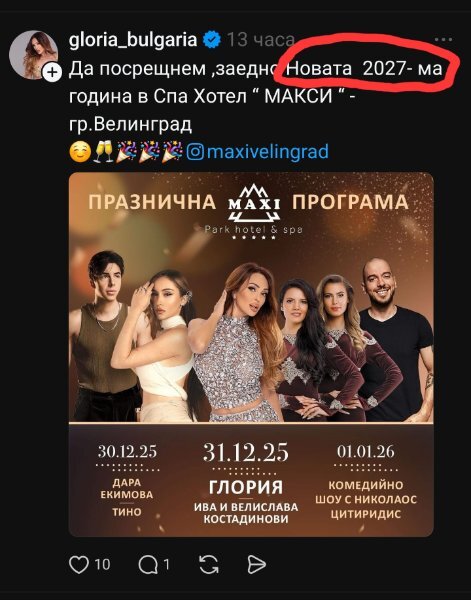471x600 pixels.
Task: Like the post with heart icon
Action: [78, 564]
